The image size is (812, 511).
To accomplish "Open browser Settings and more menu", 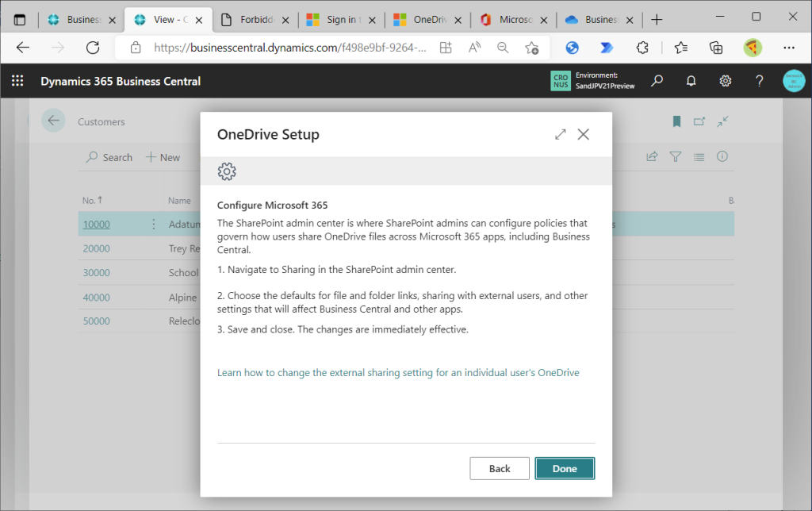I will [x=789, y=48].
